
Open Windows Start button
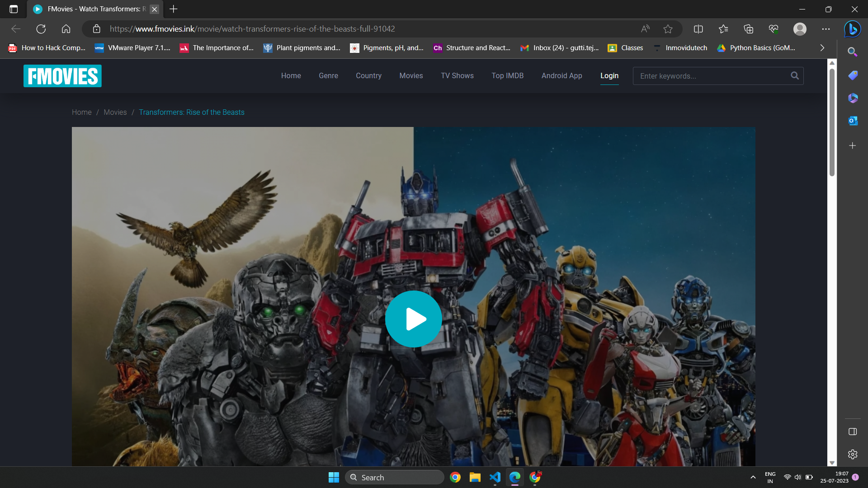334,477
